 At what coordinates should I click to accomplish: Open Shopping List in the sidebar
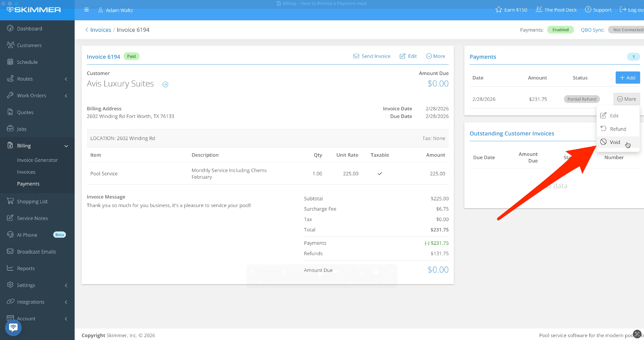tap(32, 201)
